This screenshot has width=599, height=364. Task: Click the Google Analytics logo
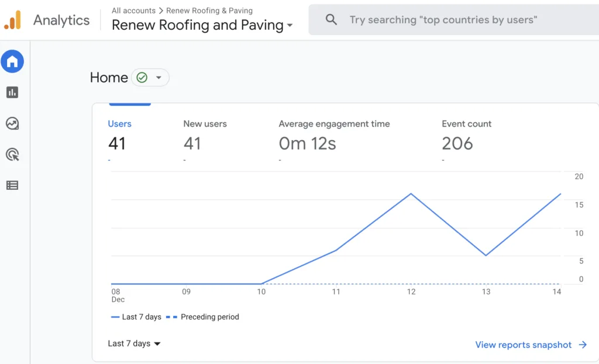(13, 20)
